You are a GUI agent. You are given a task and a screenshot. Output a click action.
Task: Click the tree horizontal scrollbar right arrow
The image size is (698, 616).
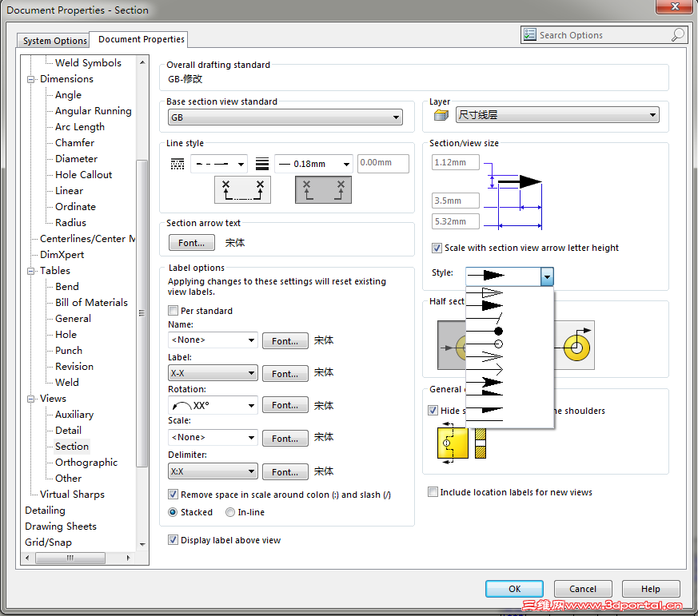[x=128, y=558]
